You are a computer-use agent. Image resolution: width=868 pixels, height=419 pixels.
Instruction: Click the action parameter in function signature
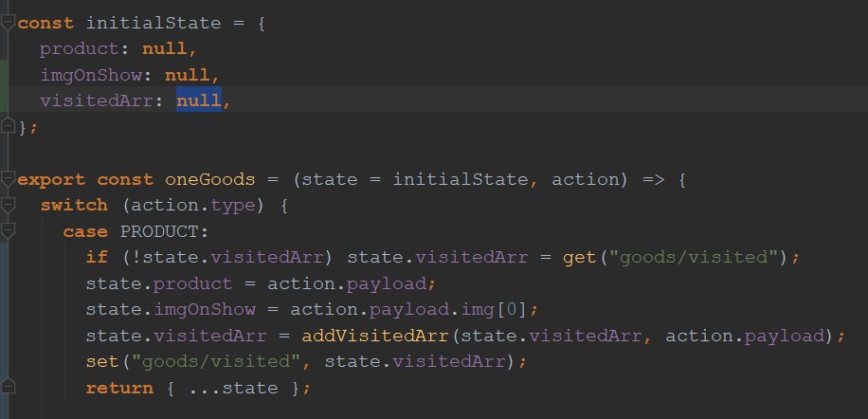point(586,179)
